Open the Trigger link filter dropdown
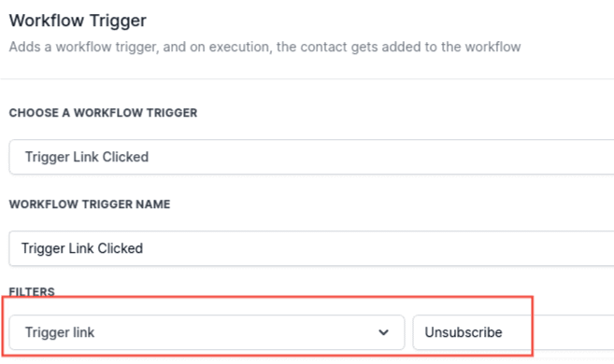The height and width of the screenshot is (364, 614). [207, 332]
